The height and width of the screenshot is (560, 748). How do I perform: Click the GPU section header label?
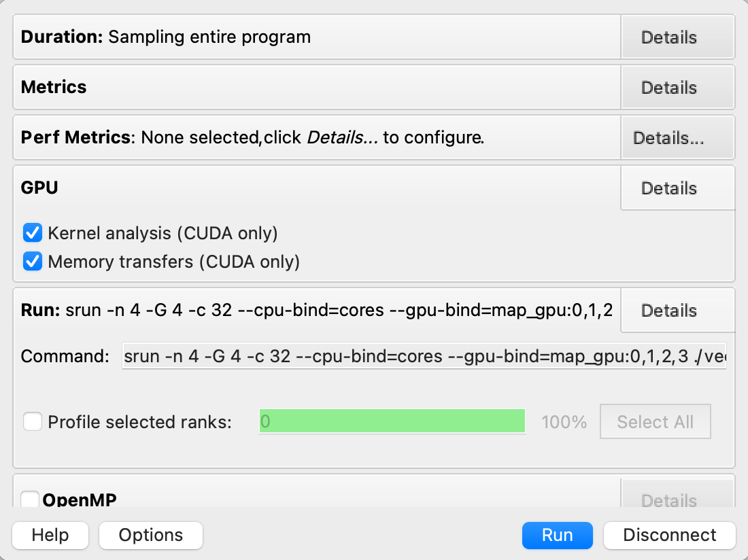coord(37,188)
